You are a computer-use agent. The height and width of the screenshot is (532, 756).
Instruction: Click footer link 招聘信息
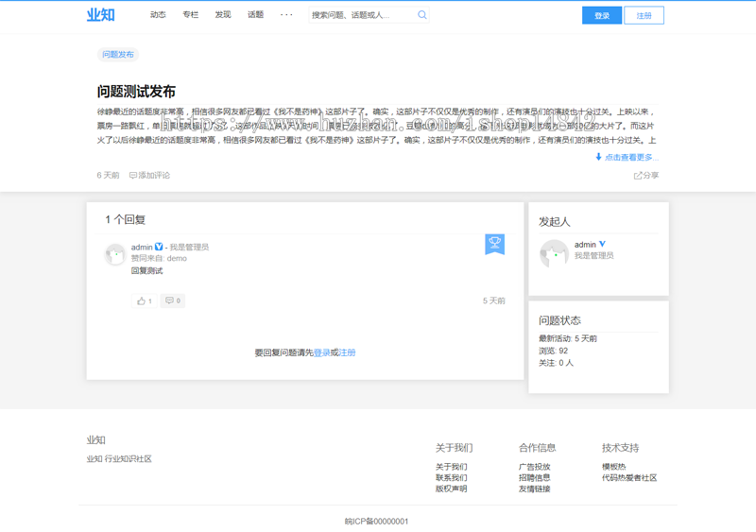click(x=535, y=477)
